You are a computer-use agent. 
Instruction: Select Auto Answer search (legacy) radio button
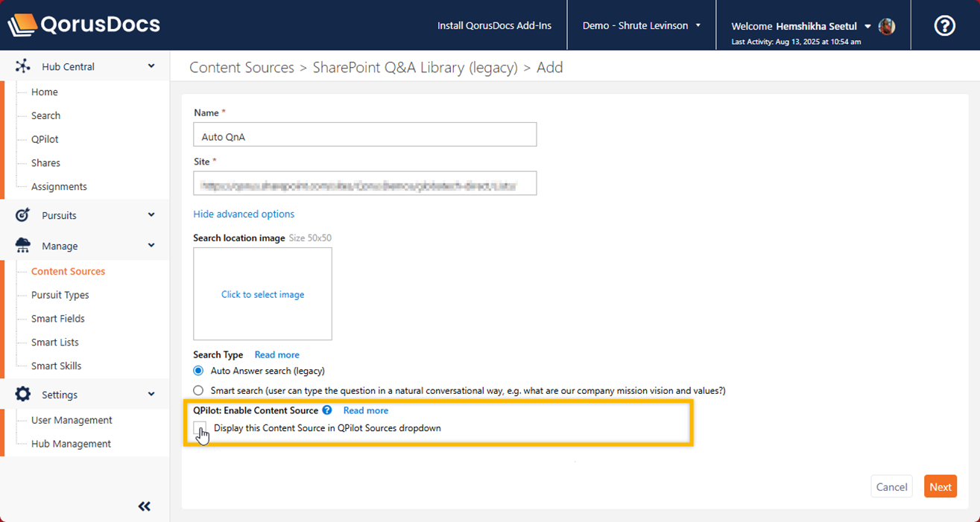pos(198,371)
